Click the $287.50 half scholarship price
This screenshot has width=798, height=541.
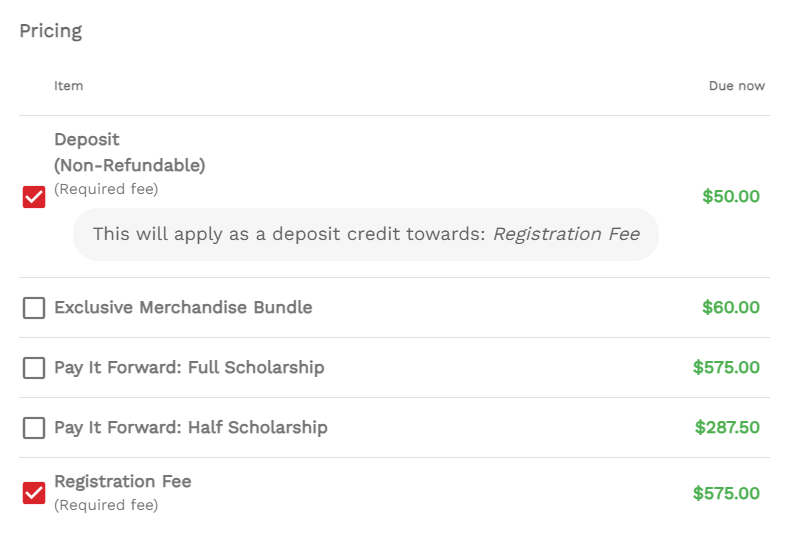(x=727, y=428)
